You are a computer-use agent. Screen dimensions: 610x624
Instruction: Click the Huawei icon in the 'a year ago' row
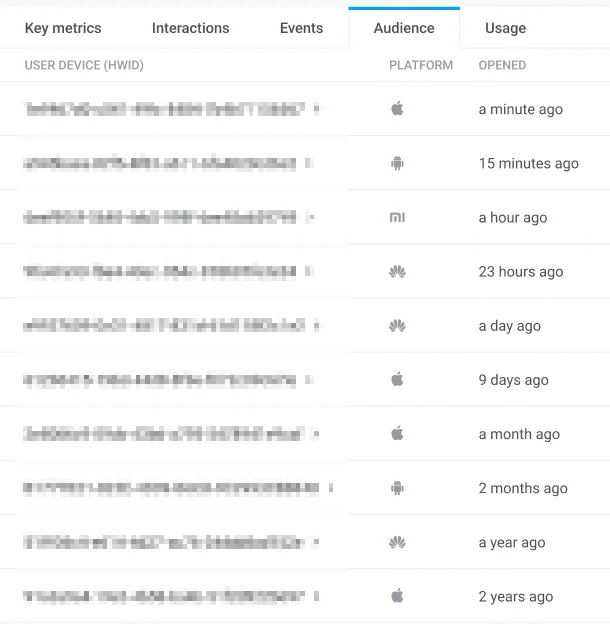[397, 542]
